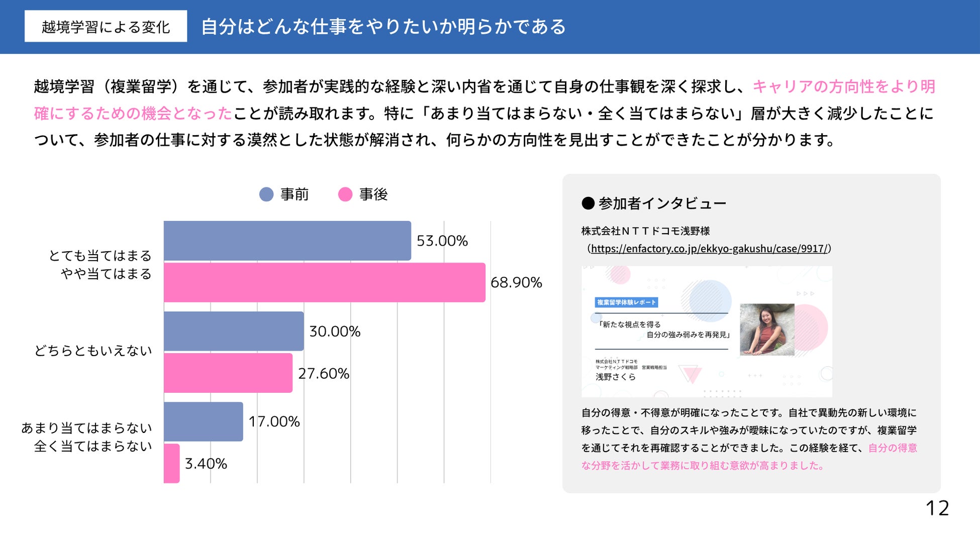Screen dimensions: 980x551
Task: Click the interviewee portrait photo
Action: click(767, 329)
